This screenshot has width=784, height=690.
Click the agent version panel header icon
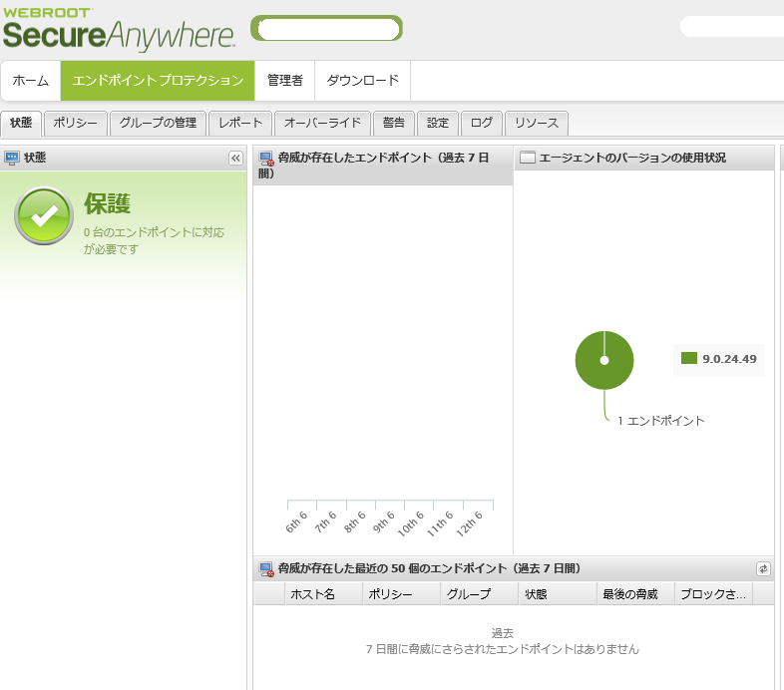click(x=528, y=158)
